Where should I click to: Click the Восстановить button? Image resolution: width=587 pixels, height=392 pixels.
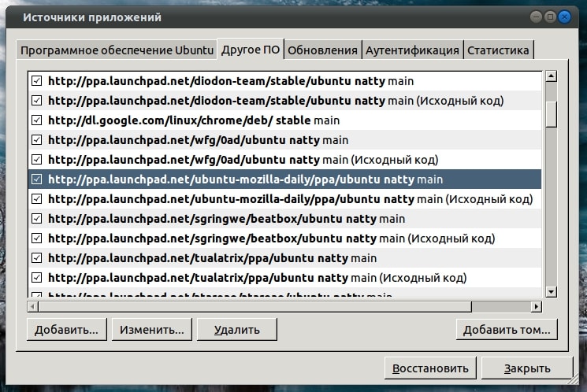coord(430,368)
